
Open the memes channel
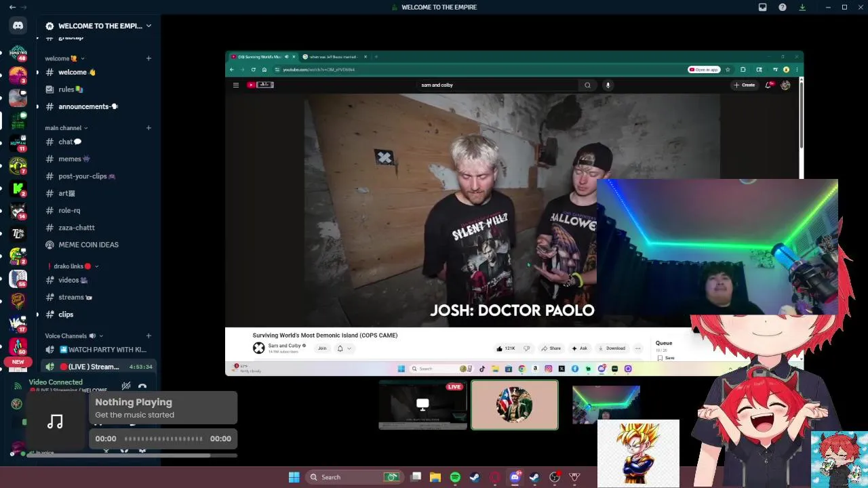point(98,159)
